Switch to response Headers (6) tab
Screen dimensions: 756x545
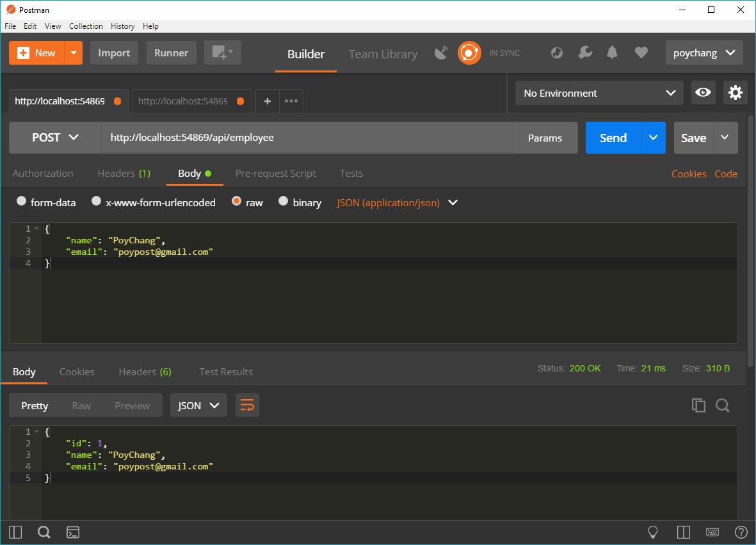(x=145, y=371)
